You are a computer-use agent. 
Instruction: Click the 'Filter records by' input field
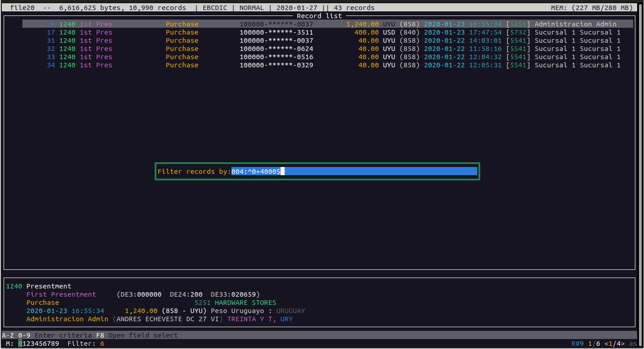(353, 172)
